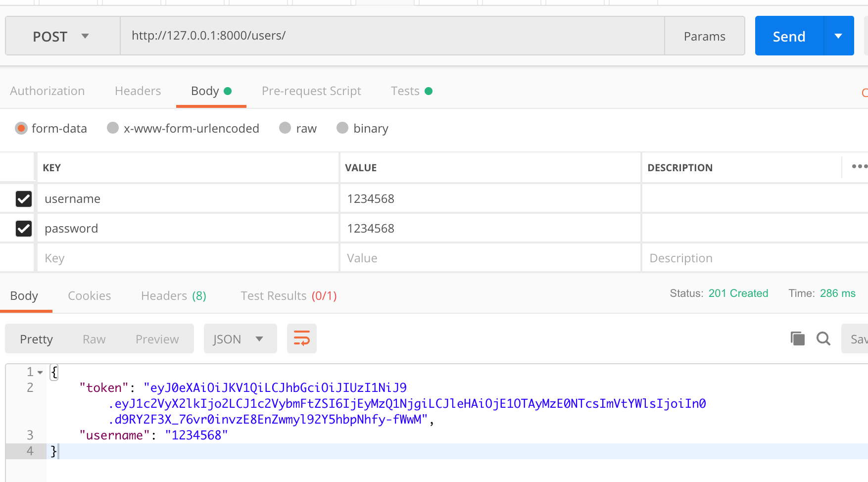The image size is (868, 482).
Task: Open search within the response body
Action: [x=823, y=338]
